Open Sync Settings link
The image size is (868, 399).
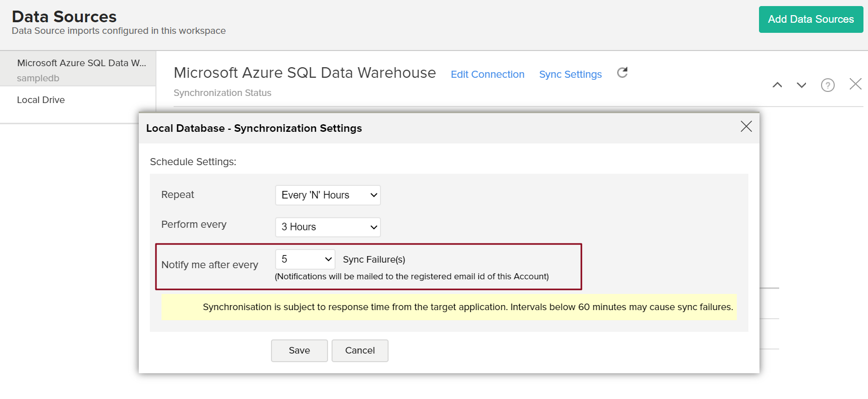coord(570,75)
